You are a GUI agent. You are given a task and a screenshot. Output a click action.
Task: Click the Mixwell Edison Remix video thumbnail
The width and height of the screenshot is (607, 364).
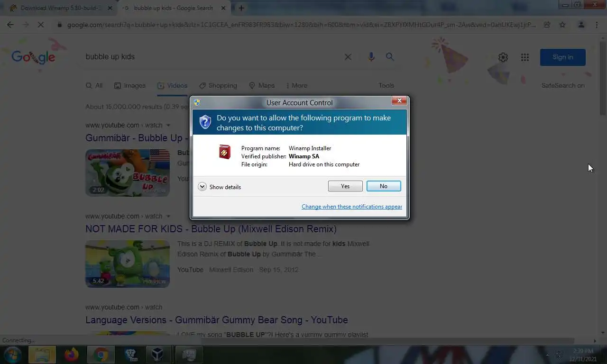tap(128, 264)
